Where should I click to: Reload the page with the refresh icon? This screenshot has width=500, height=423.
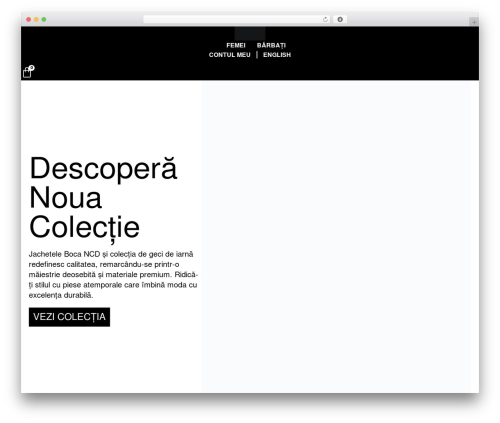[x=325, y=19]
